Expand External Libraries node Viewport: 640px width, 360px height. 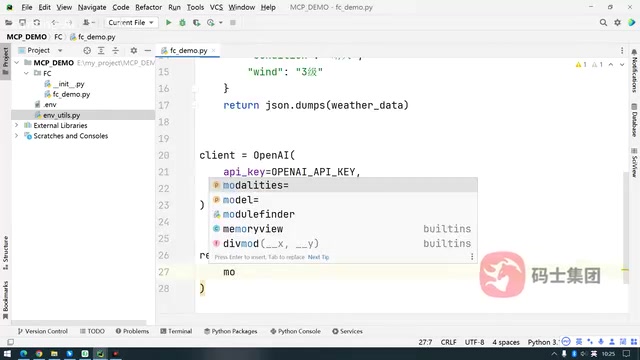coord(17,125)
